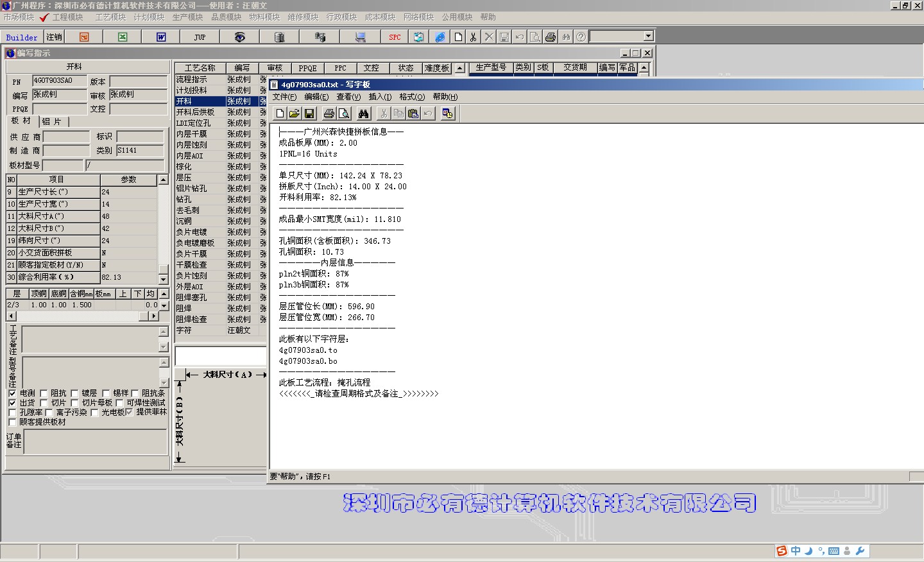This screenshot has height=562, width=924.
Task: Click up arrow next to 难度板 column header
Action: click(459, 68)
